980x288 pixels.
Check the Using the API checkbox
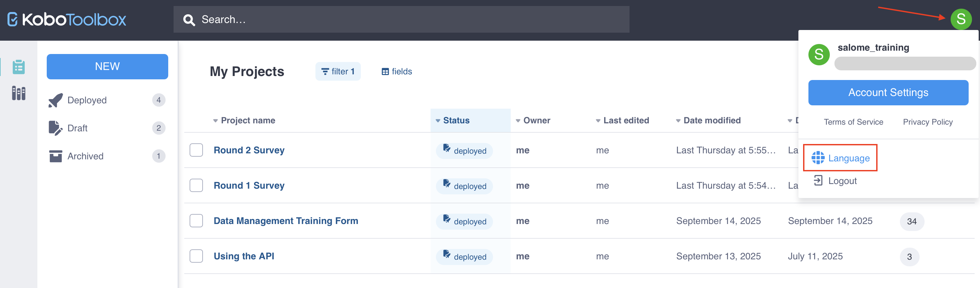(196, 256)
